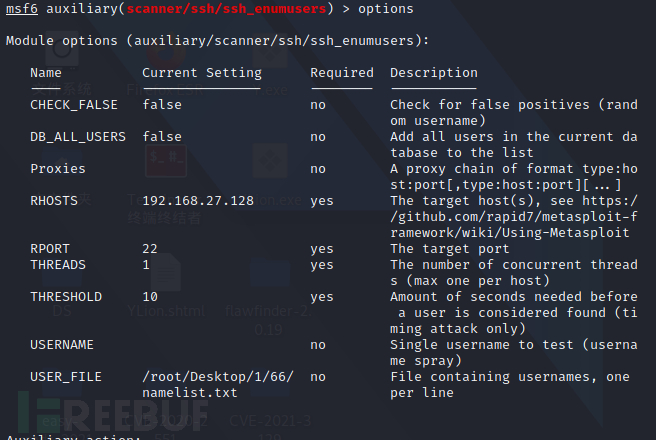Select the CHECK_FALSE option name
Image resolution: width=656 pixels, height=440 pixels.
(x=74, y=105)
